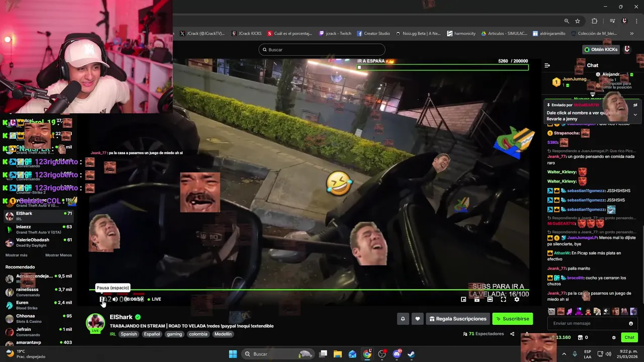Open Steam from the taskbar
Image resolution: width=644 pixels, height=362 pixels.
click(x=411, y=354)
